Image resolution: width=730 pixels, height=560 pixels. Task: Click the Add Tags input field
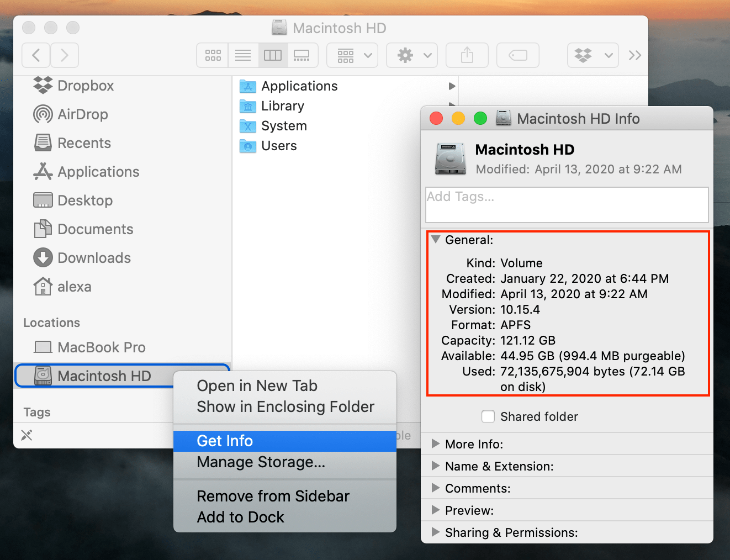pyautogui.click(x=567, y=205)
